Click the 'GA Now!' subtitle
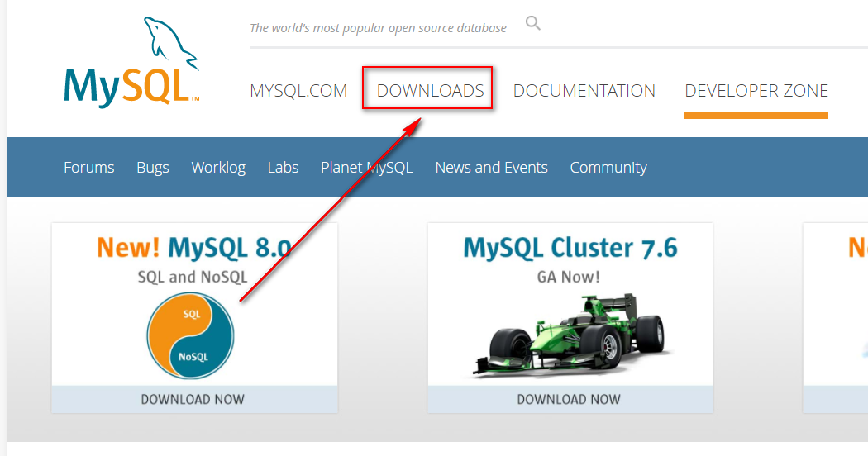868x456 pixels. point(569,277)
